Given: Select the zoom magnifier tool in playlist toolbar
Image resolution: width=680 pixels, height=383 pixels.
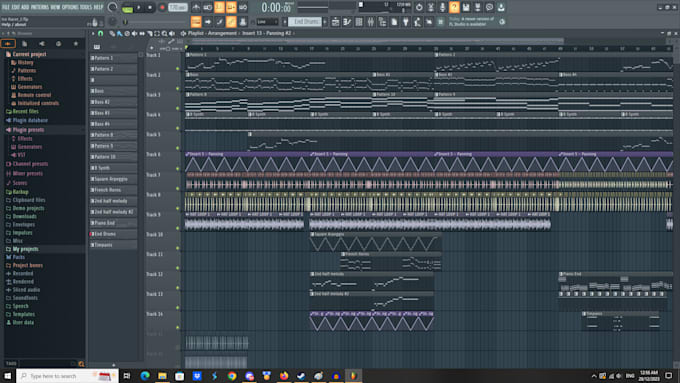Looking at the screenshot, I should [x=164, y=33].
